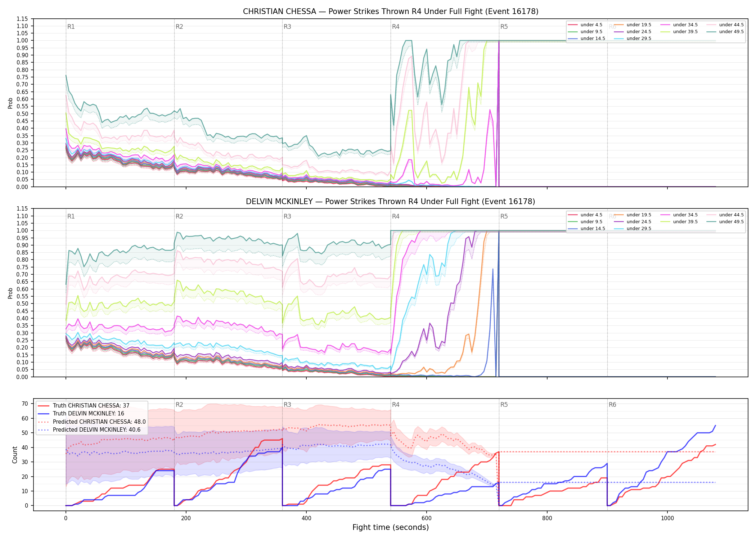
Task: Click the x-axis tick label 400
Action: click(x=306, y=518)
